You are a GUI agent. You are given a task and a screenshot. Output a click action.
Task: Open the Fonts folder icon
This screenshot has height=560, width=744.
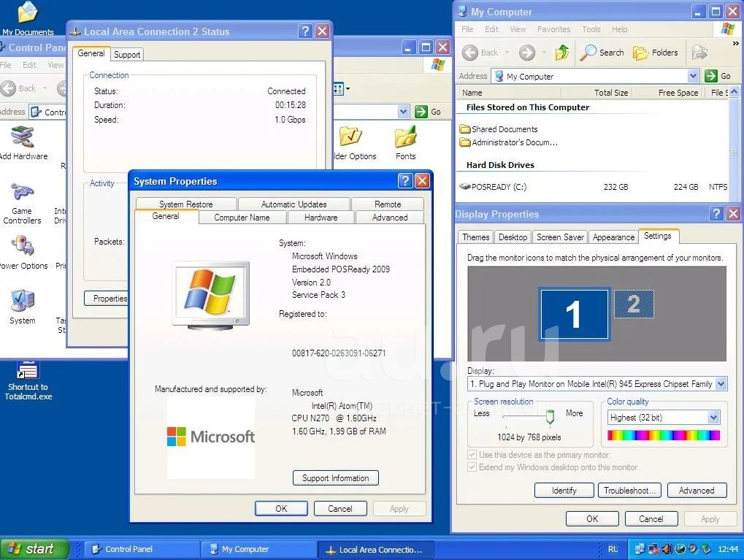point(406,143)
